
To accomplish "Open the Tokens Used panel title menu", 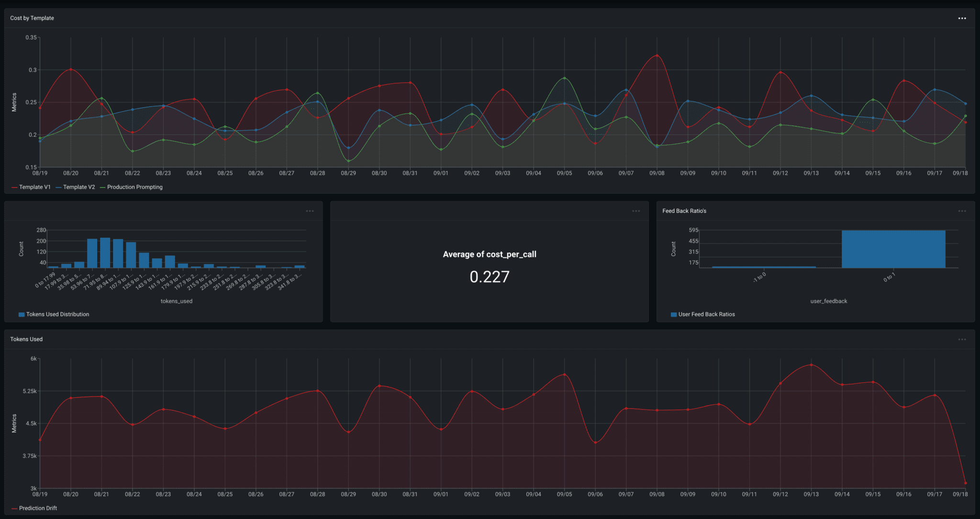I will point(26,339).
